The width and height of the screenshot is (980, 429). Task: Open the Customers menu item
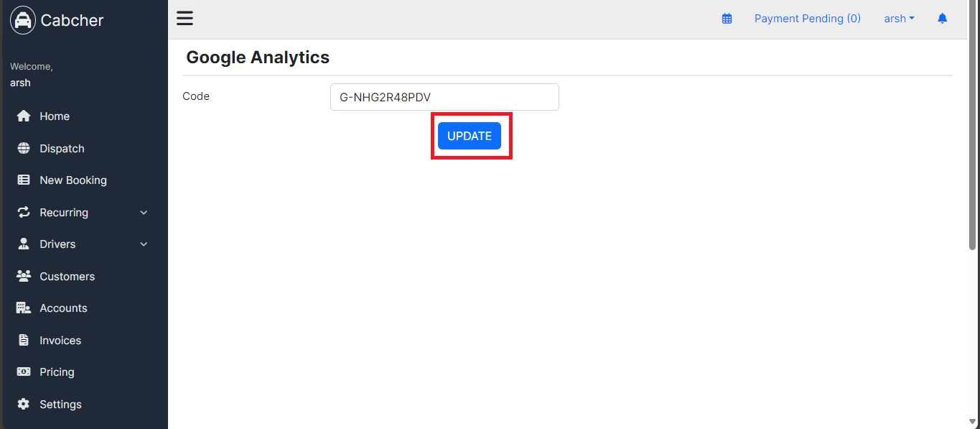84,277
